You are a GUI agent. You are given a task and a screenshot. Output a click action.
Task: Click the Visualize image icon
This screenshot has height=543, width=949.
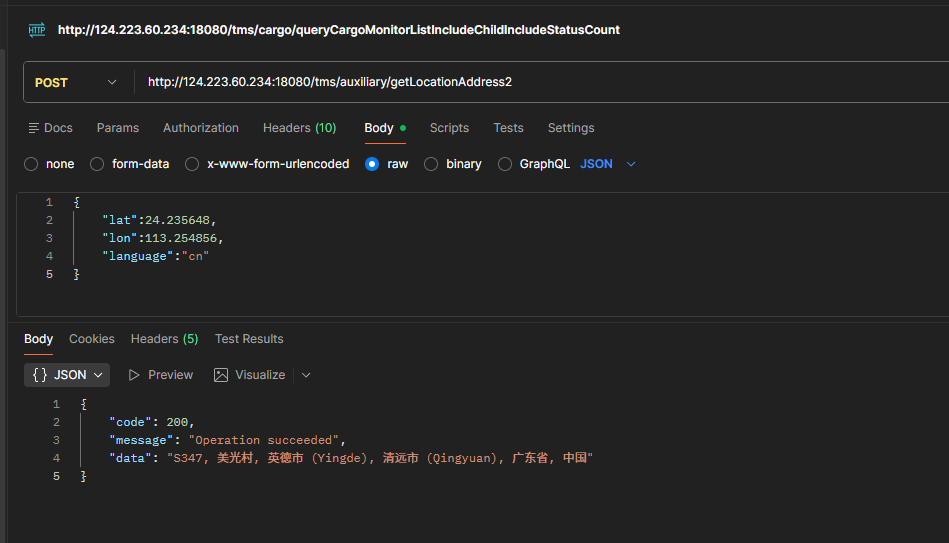coord(221,375)
